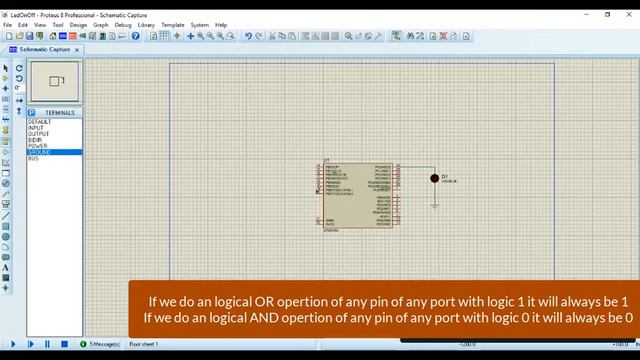This screenshot has height=360, width=640.
Task: Pause the simulation
Action: coord(47,344)
